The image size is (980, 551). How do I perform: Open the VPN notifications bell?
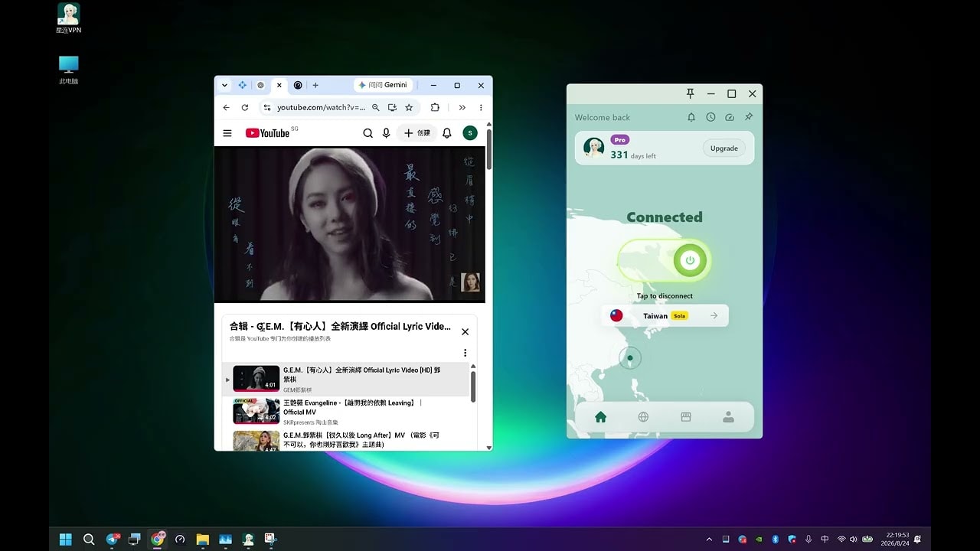pos(691,117)
